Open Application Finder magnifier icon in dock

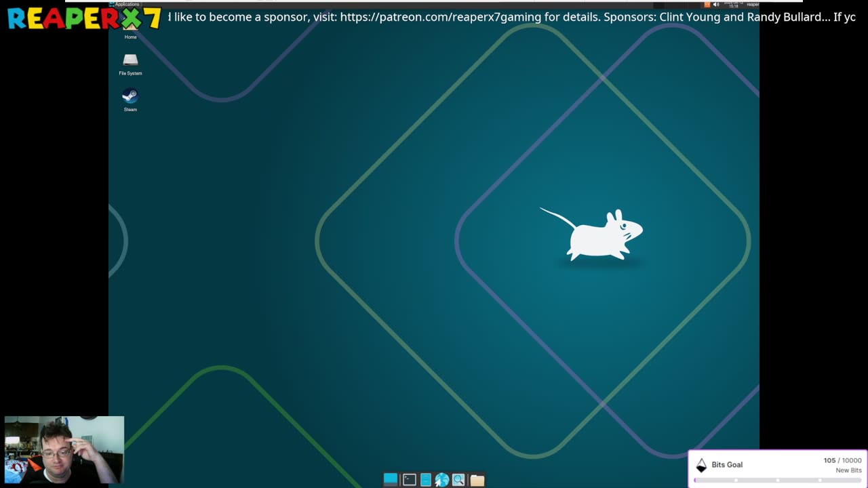click(458, 480)
